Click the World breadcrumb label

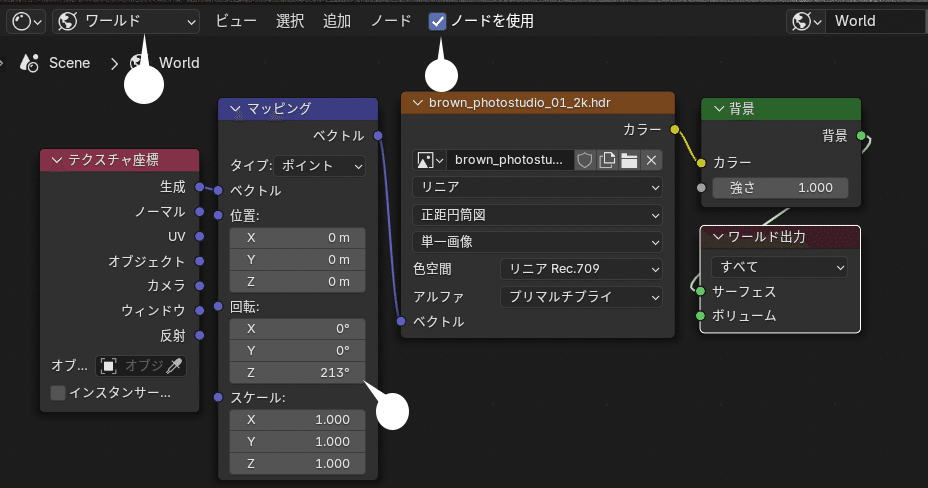(179, 63)
